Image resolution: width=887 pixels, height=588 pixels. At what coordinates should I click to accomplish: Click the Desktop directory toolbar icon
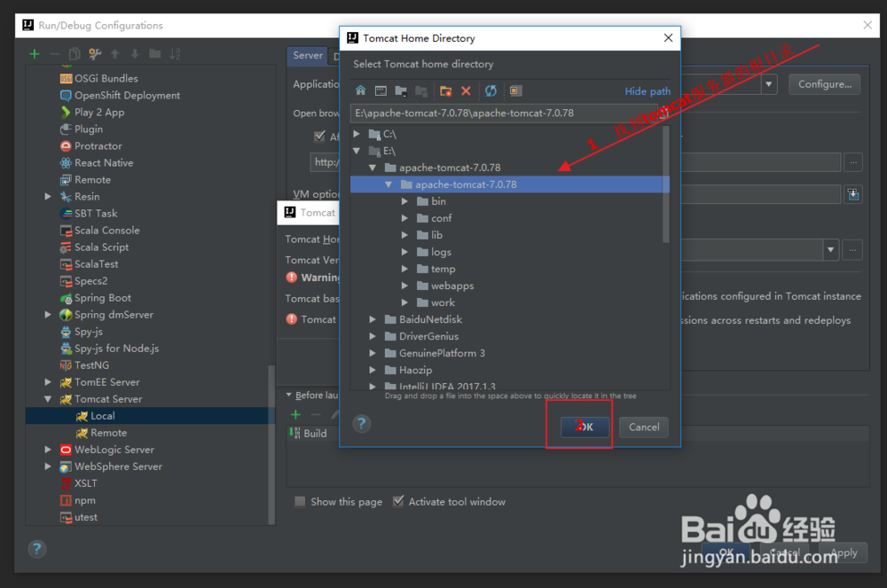coord(381,90)
